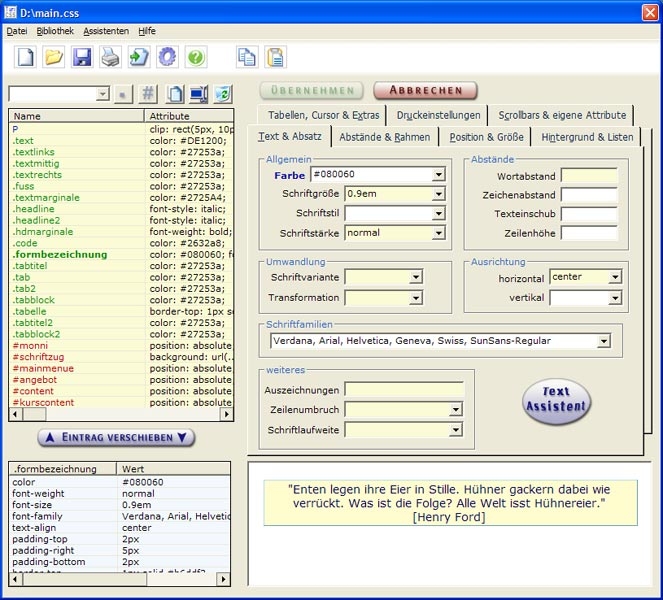The height and width of the screenshot is (600, 663).
Task: Click the recycle bin icon above the list
Action: click(x=222, y=94)
